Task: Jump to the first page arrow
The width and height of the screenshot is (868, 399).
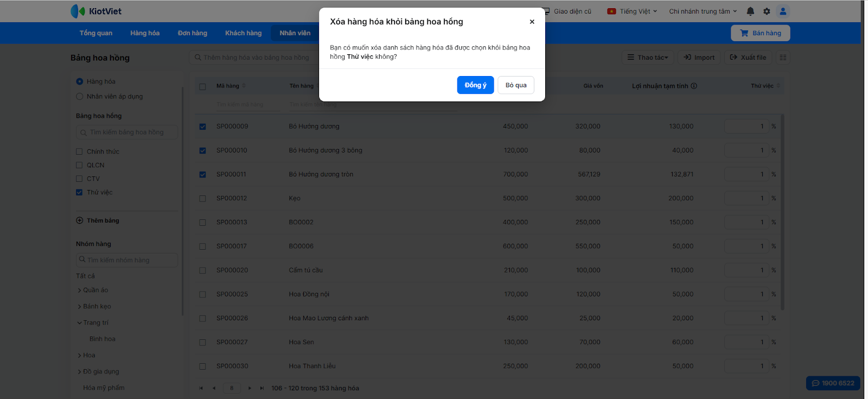Action: pos(201,388)
